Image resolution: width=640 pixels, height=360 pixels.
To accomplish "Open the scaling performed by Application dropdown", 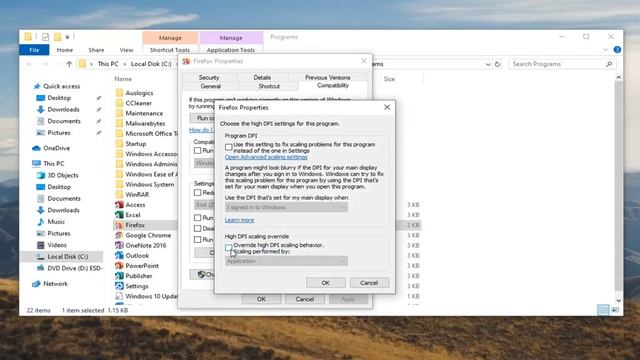I will (x=286, y=261).
